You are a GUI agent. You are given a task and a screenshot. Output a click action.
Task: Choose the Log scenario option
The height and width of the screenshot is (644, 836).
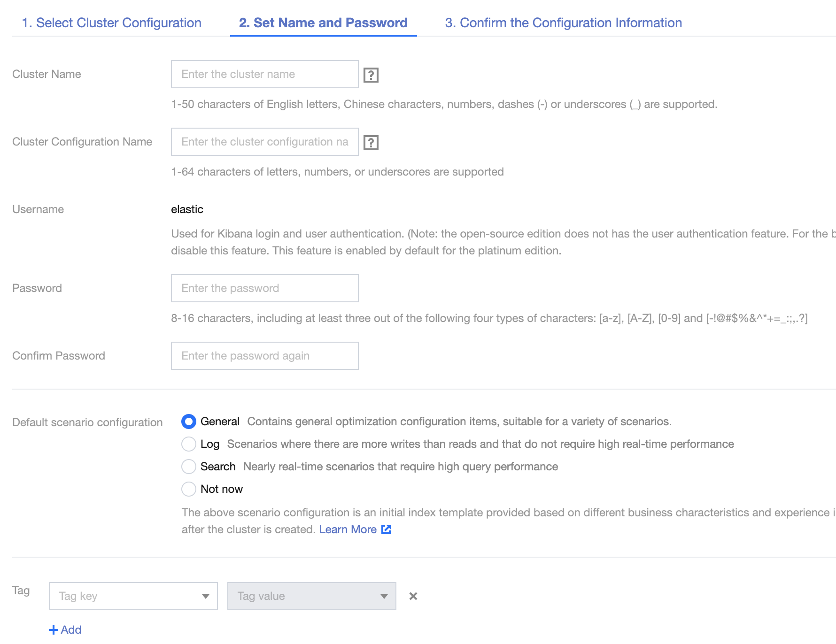tap(189, 444)
